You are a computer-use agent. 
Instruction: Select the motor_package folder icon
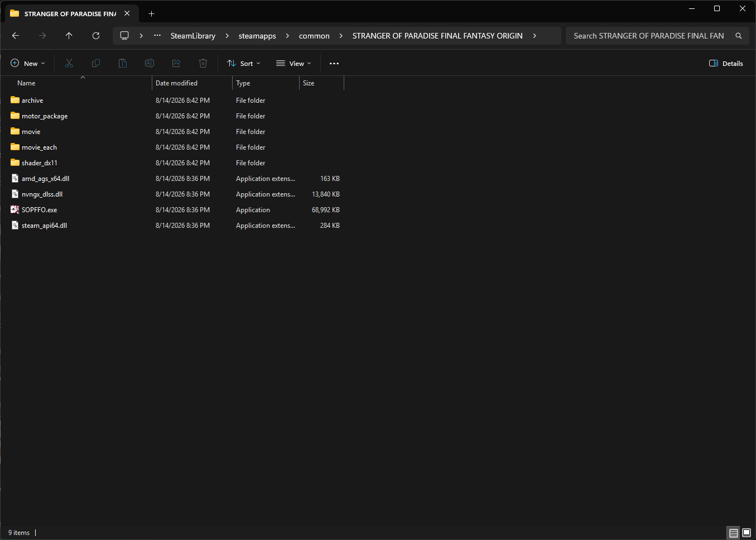15,116
